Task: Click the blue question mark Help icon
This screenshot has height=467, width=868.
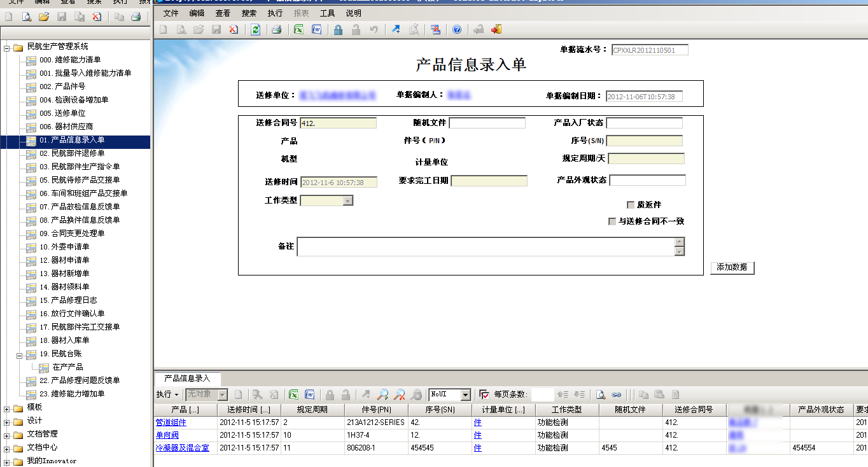Action: click(x=456, y=29)
